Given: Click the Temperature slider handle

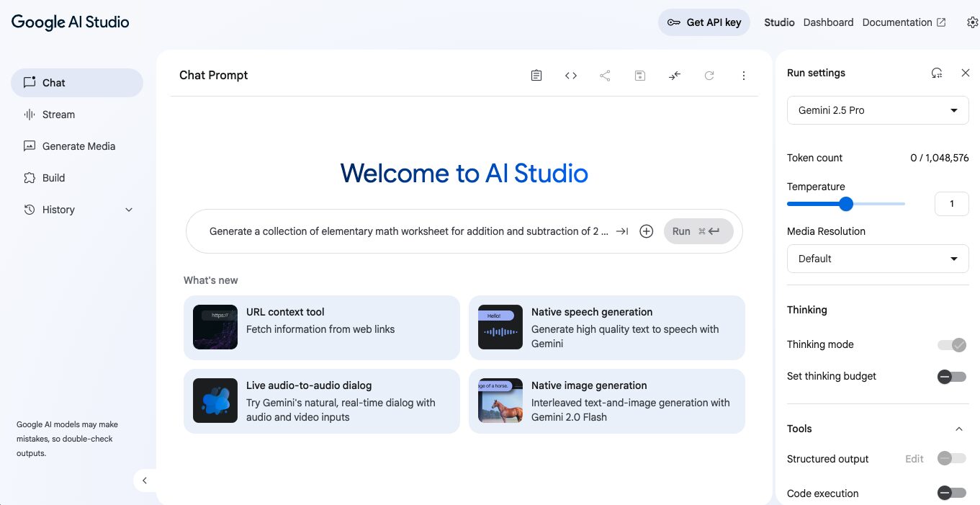Looking at the screenshot, I should 846,204.
